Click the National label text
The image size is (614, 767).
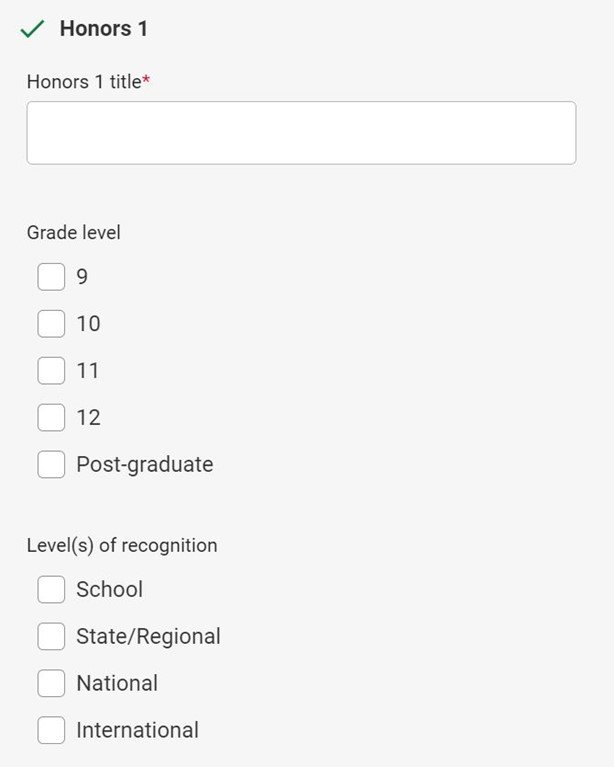point(117,684)
